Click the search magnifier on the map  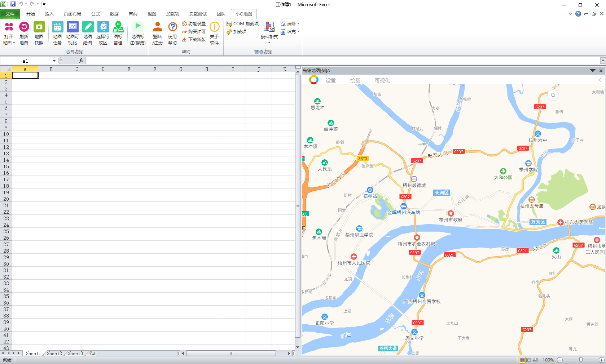click(x=553, y=95)
